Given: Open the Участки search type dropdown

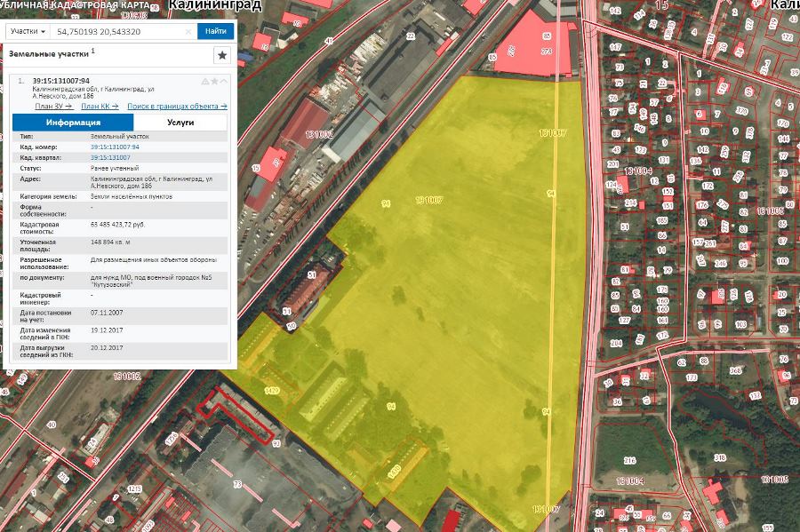Looking at the screenshot, I should 28,31.
